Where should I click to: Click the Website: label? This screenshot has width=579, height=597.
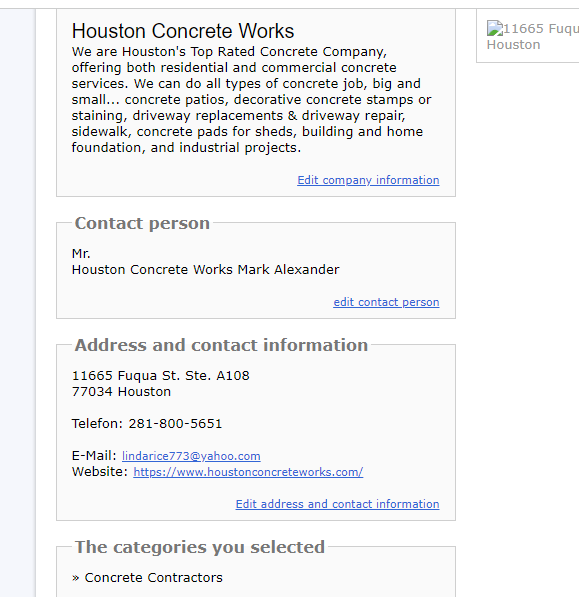pyautogui.click(x=100, y=472)
